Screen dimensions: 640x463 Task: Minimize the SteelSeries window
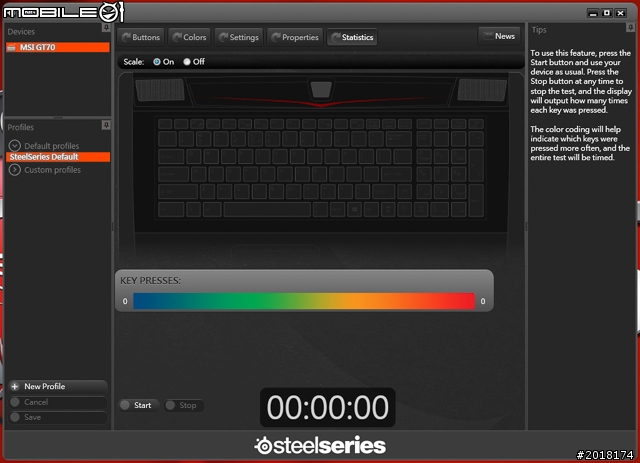593,13
